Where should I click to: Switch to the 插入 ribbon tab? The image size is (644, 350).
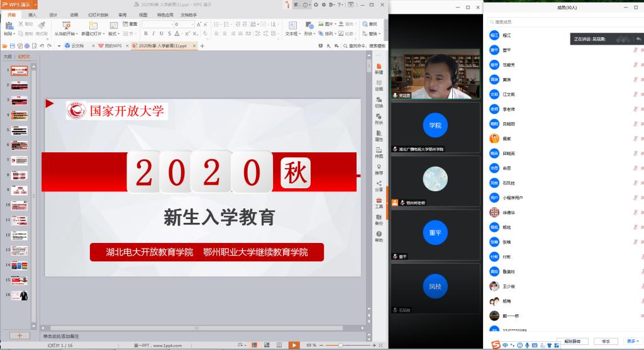click(x=33, y=14)
